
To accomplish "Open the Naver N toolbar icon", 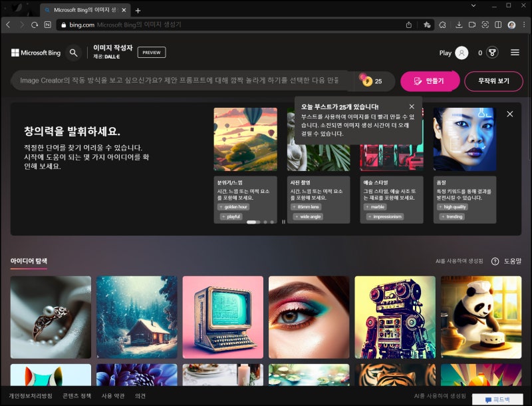I will click(48, 25).
